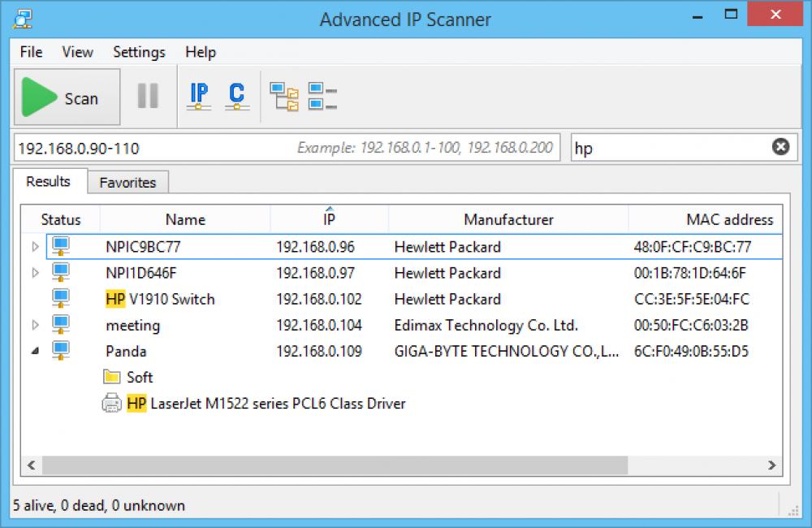Pause the current scan
The width and height of the screenshot is (812, 528).
click(x=149, y=96)
